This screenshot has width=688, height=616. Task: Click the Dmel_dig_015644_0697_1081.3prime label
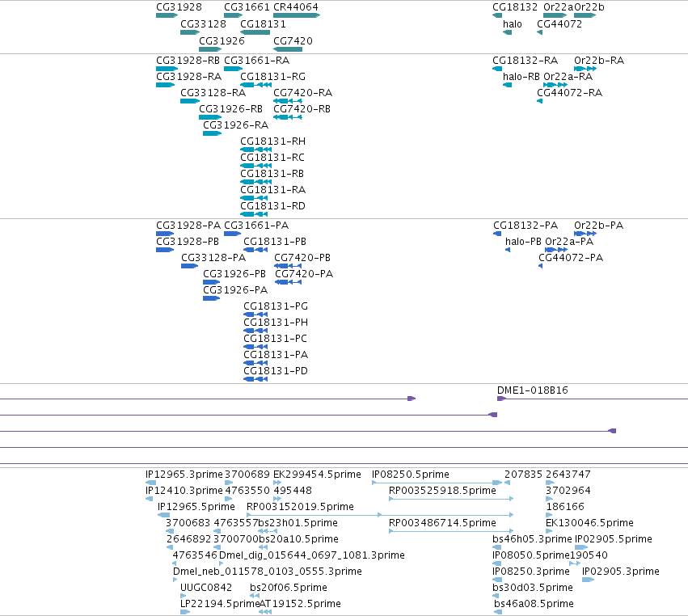click(x=311, y=555)
